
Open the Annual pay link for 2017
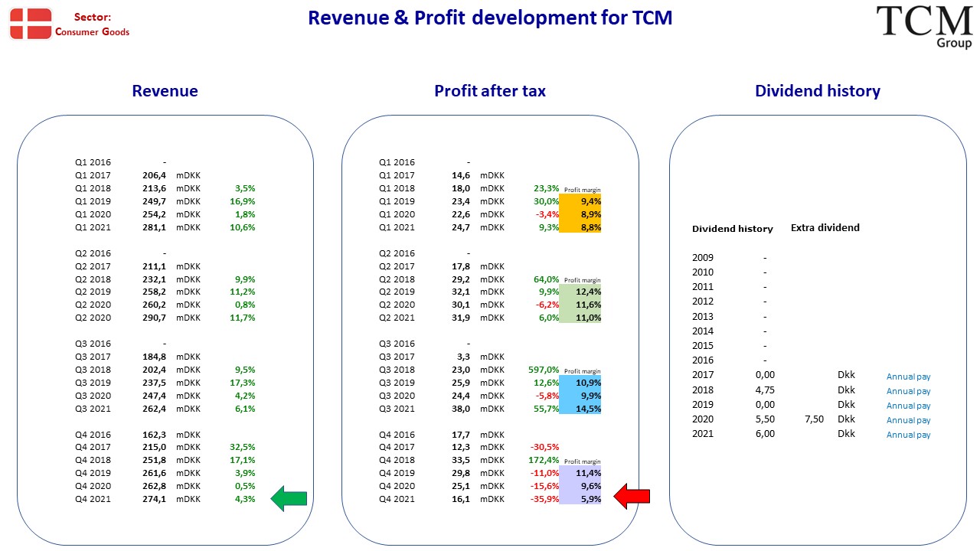click(x=909, y=377)
